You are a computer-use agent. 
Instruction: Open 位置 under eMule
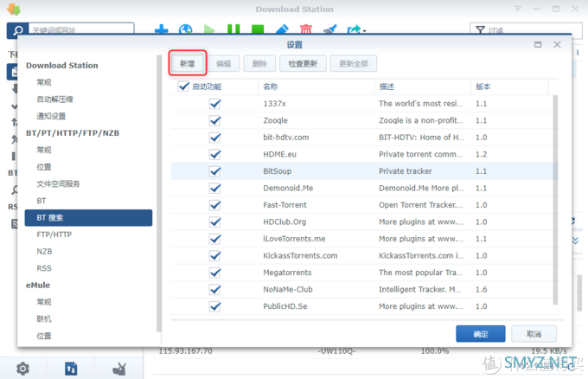(x=44, y=336)
